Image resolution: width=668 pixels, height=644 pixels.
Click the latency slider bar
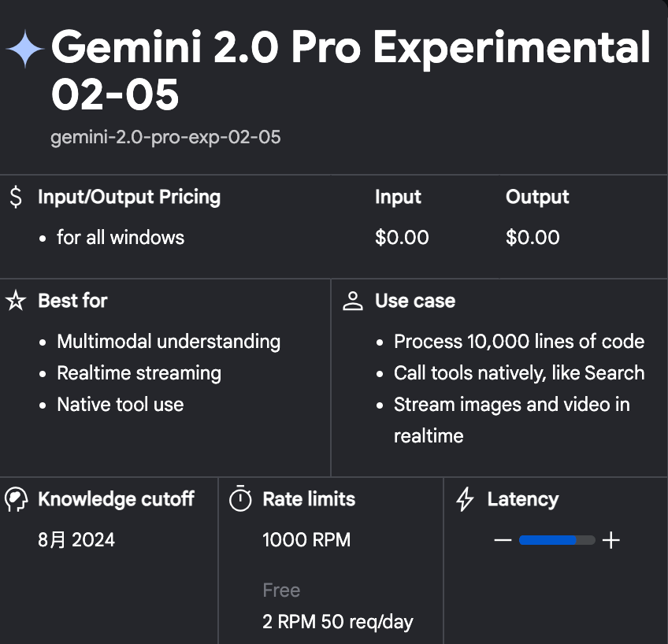click(x=555, y=540)
